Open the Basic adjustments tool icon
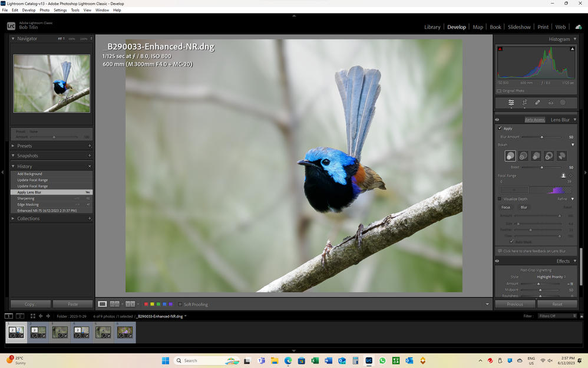The width and height of the screenshot is (588, 368). (511, 103)
